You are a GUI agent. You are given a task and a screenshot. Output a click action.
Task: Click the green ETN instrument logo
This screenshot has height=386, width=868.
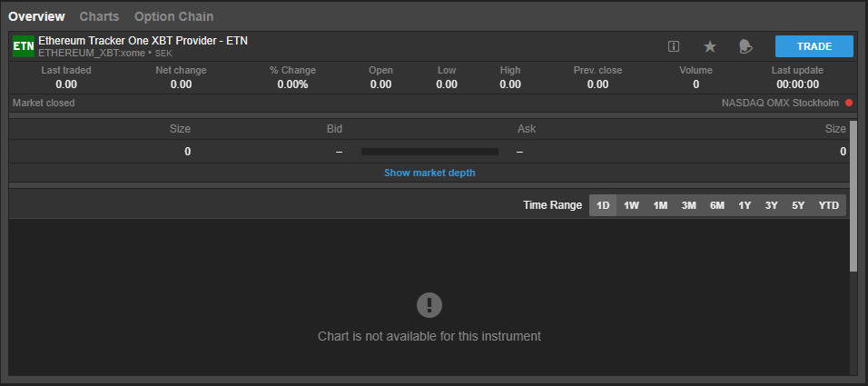click(24, 46)
